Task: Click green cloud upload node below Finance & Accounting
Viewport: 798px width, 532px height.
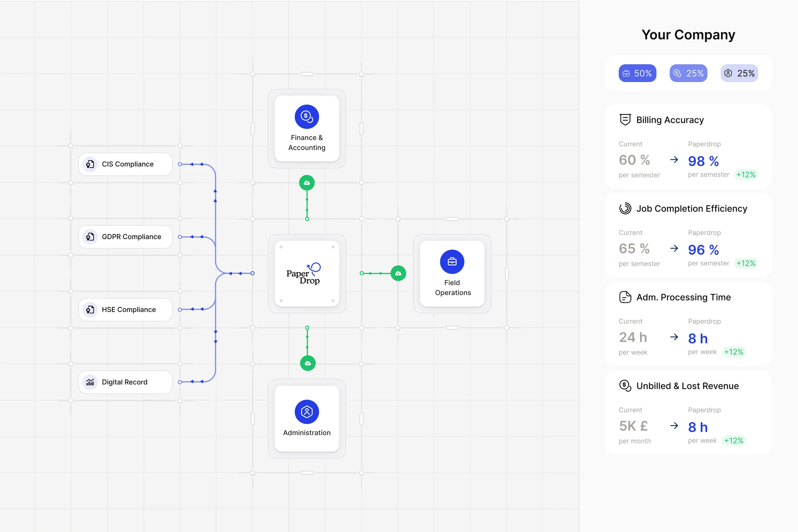Action: [307, 183]
